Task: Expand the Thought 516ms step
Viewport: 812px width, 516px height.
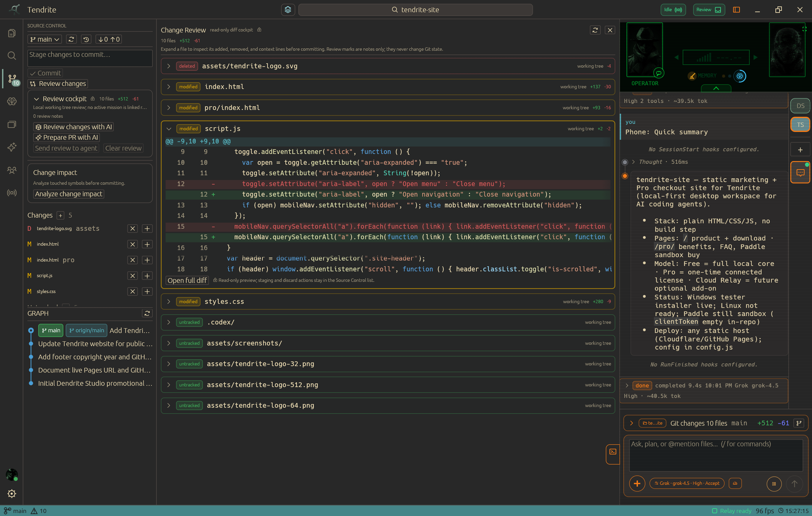Action: 633,162
